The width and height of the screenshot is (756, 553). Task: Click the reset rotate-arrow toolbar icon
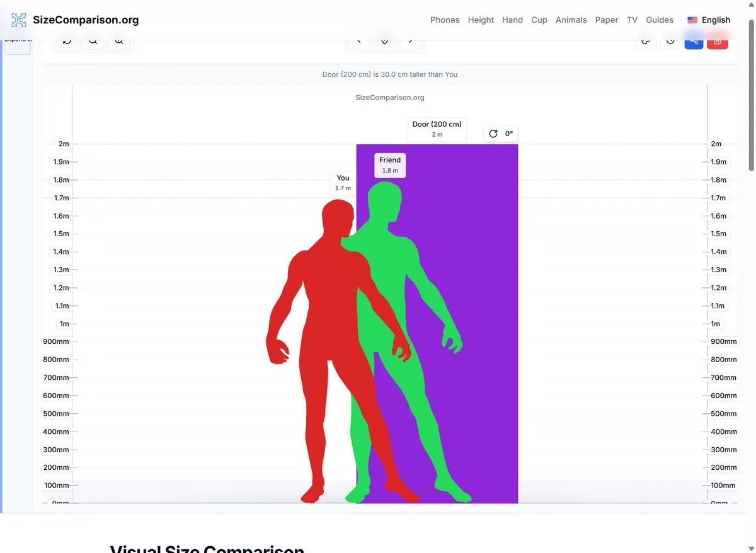pyautogui.click(x=67, y=42)
